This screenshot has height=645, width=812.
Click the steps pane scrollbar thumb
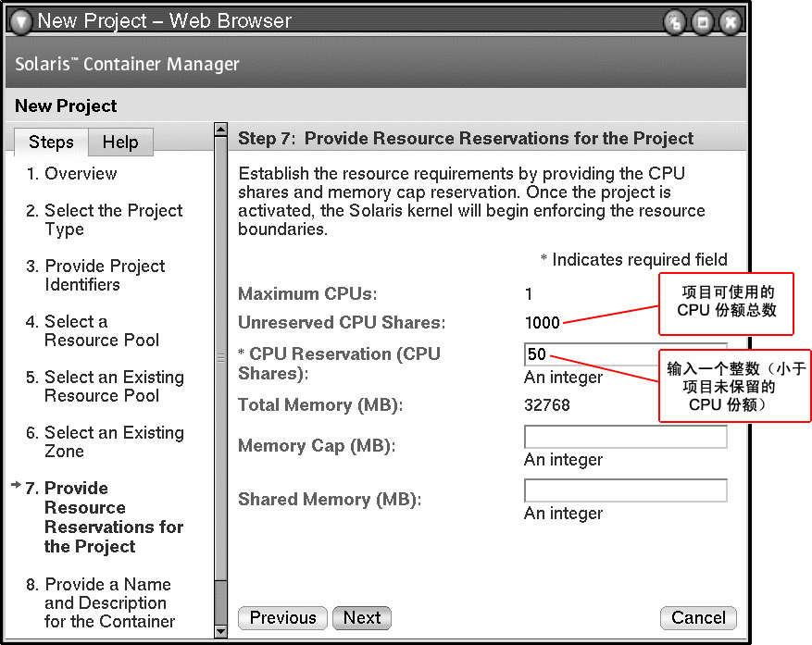click(220, 358)
